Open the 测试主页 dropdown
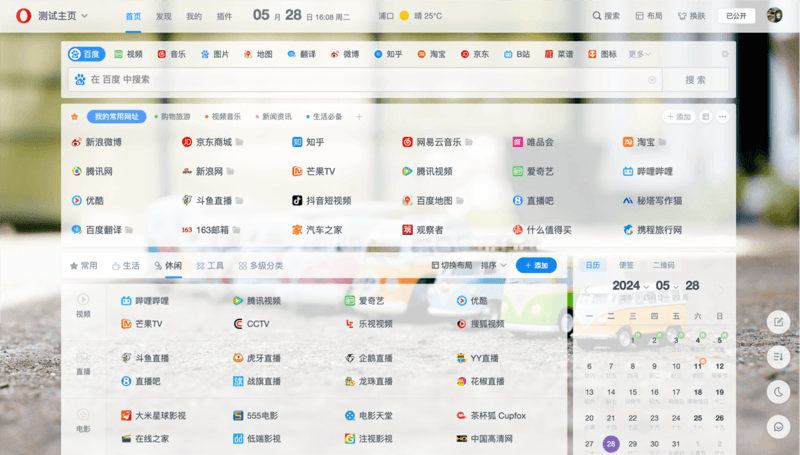This screenshot has height=455, width=800. coord(63,16)
